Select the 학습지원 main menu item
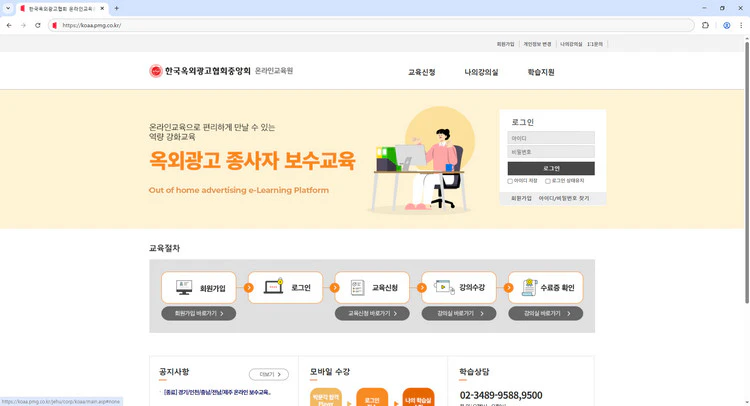The width and height of the screenshot is (750, 406). (x=541, y=72)
